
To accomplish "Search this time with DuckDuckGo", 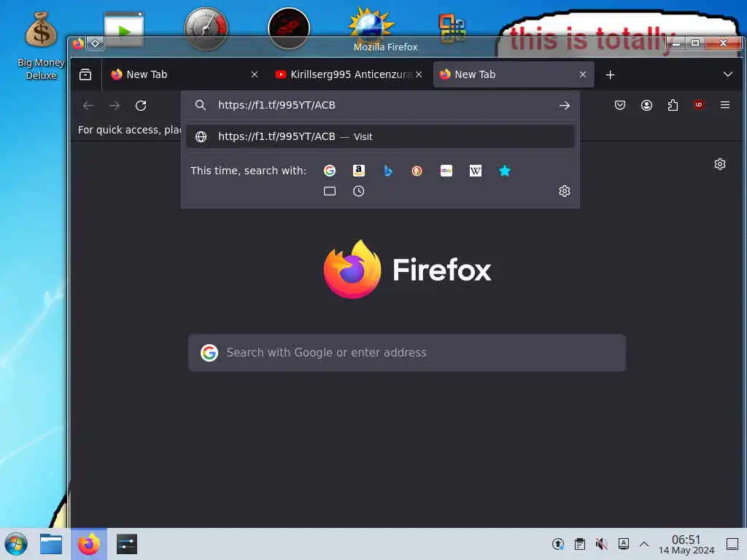I will point(417,171).
